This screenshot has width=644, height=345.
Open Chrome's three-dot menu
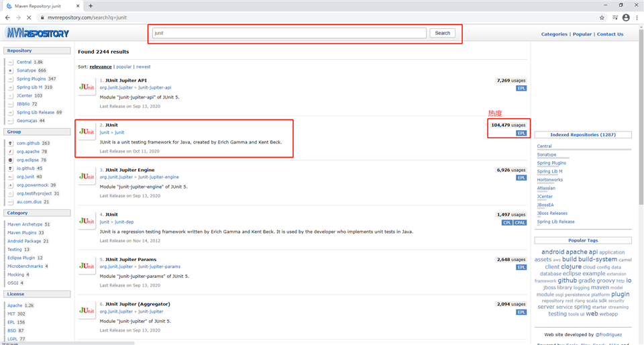pyautogui.click(x=637, y=17)
